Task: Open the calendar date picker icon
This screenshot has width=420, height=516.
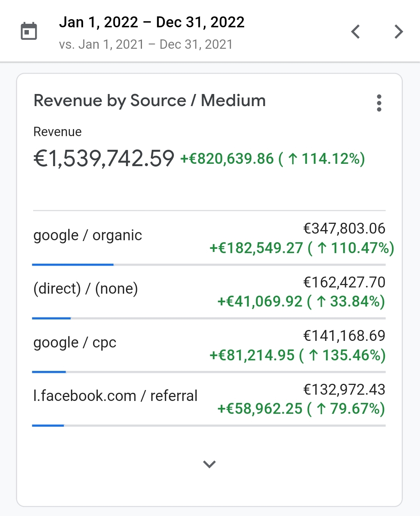Action: point(28,31)
